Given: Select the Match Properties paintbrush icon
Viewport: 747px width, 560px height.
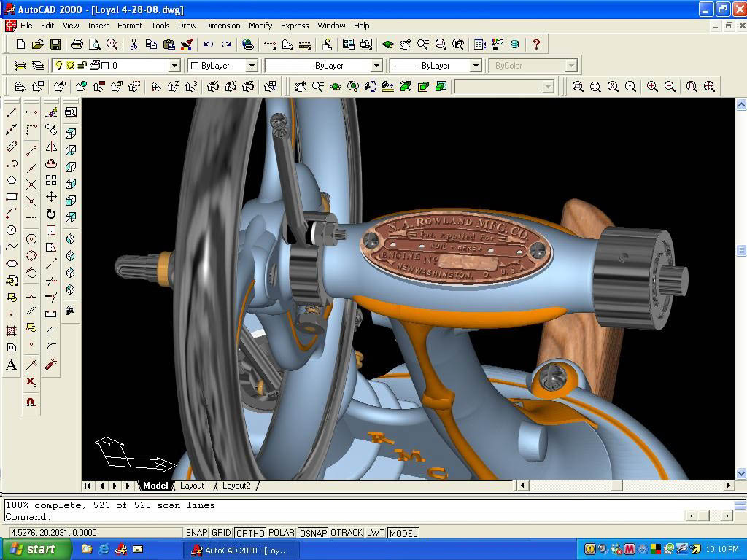Looking at the screenshot, I should [187, 44].
